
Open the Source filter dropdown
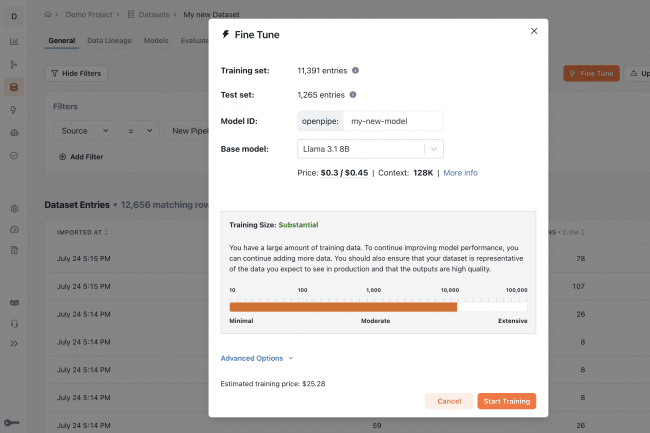(x=84, y=131)
